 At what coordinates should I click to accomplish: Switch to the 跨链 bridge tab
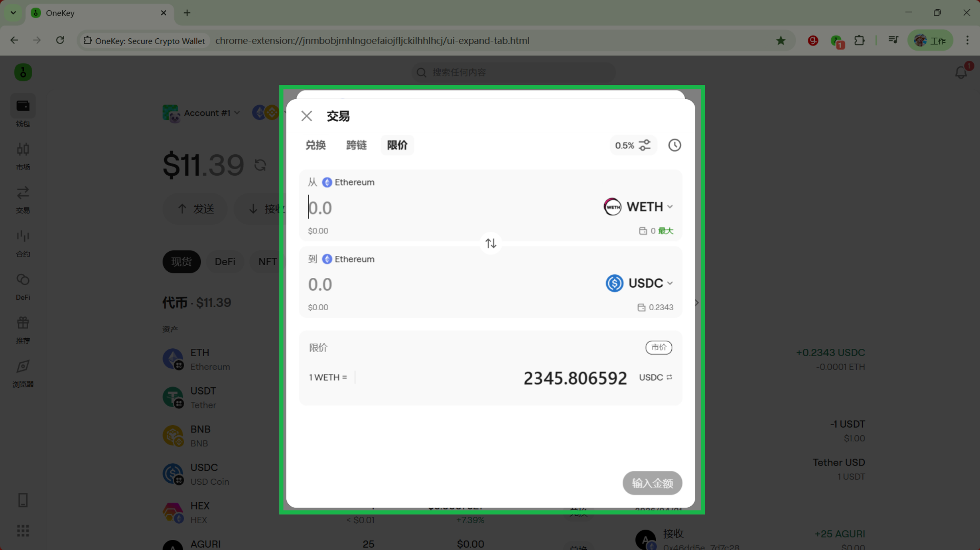pos(356,145)
